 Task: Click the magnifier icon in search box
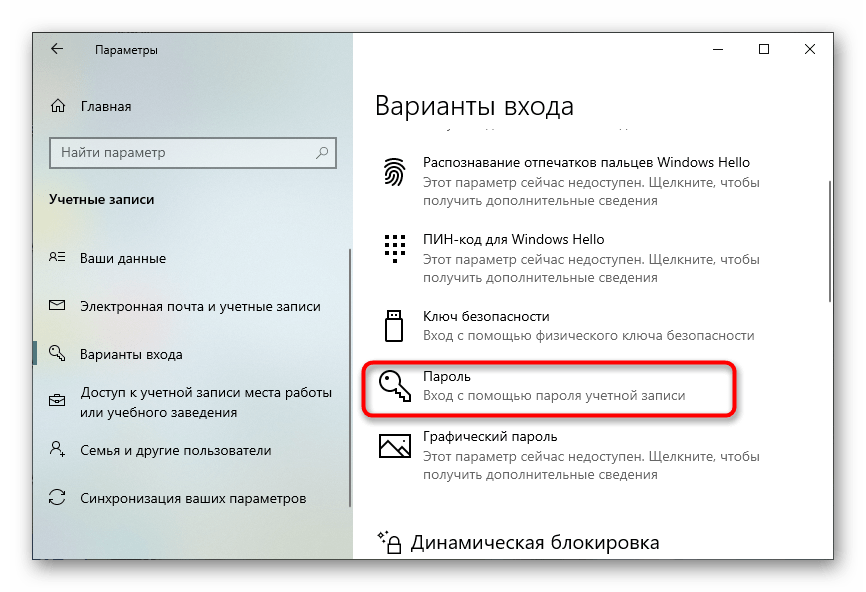[322, 152]
